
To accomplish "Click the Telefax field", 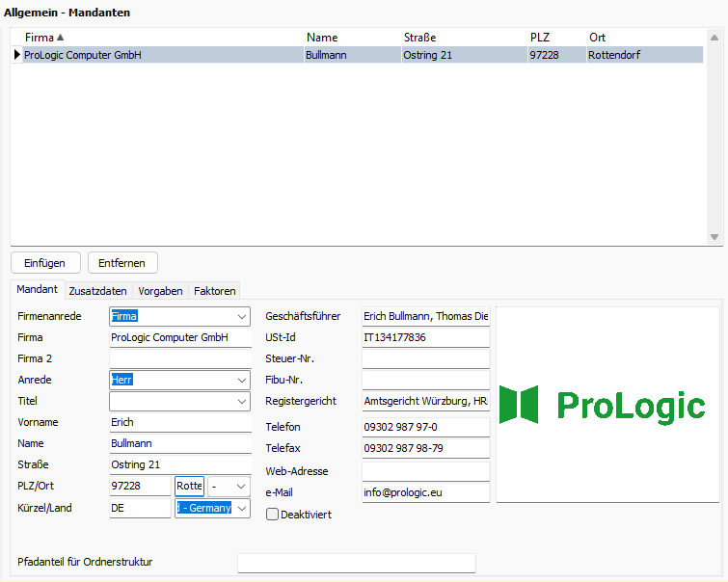I will click(426, 448).
